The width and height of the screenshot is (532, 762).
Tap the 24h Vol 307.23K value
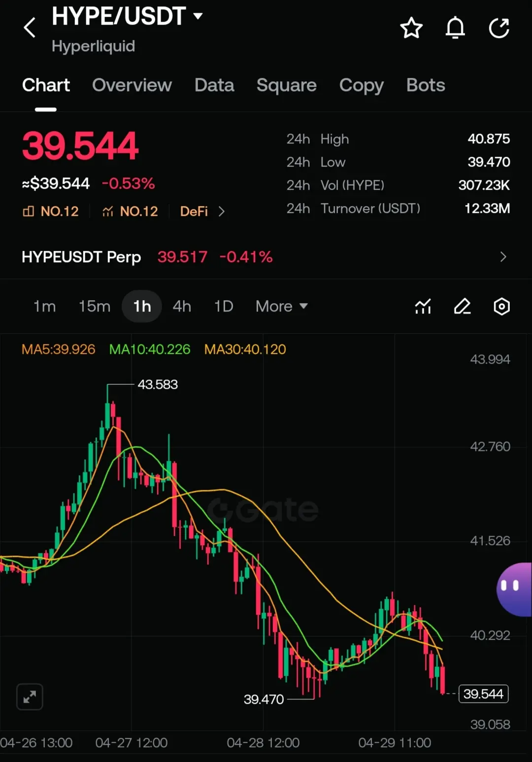[x=484, y=185]
